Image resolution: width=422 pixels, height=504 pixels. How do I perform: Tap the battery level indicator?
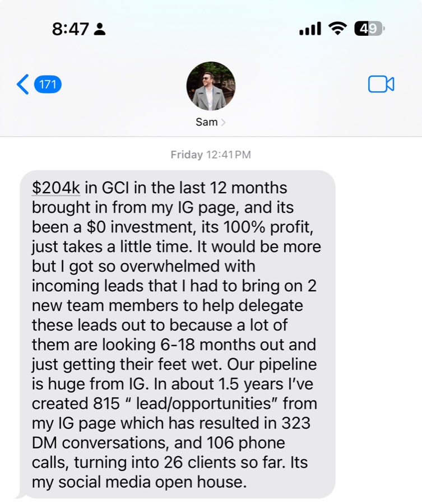369,29
